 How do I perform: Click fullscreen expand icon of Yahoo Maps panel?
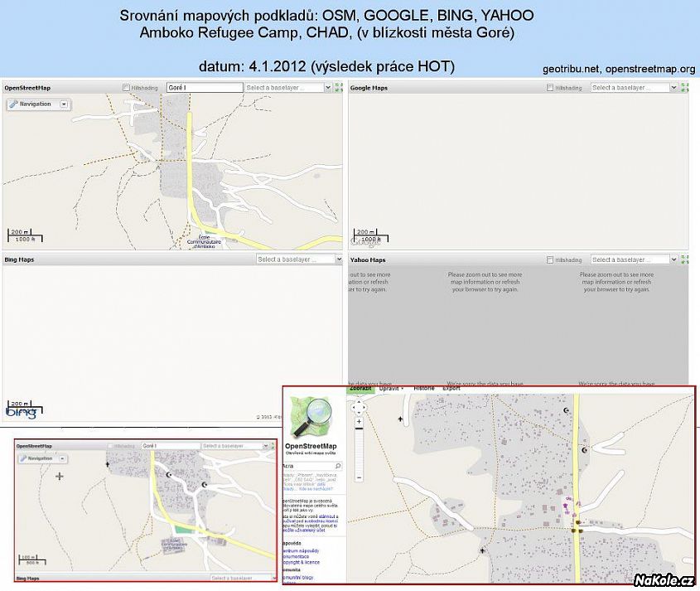coord(685,259)
